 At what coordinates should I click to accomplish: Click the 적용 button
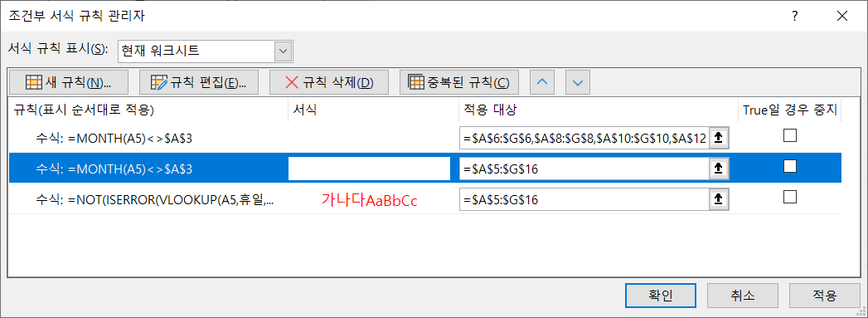pyautogui.click(x=824, y=296)
